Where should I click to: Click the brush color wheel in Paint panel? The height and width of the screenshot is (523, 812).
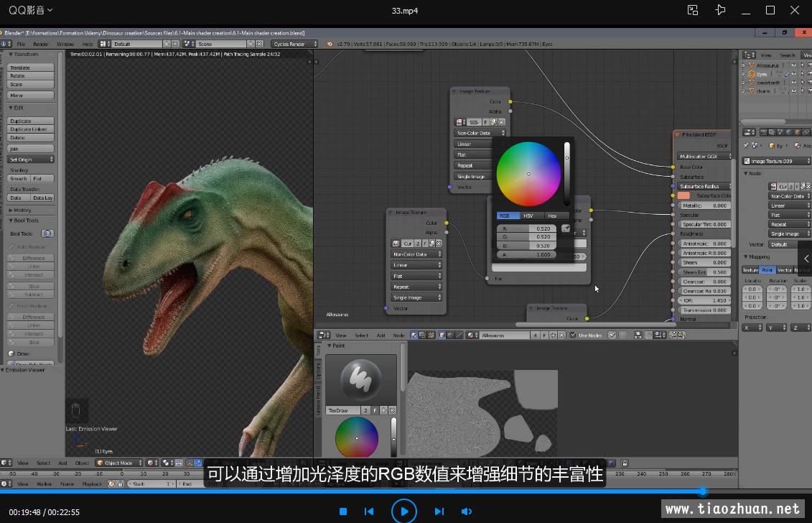click(x=357, y=438)
